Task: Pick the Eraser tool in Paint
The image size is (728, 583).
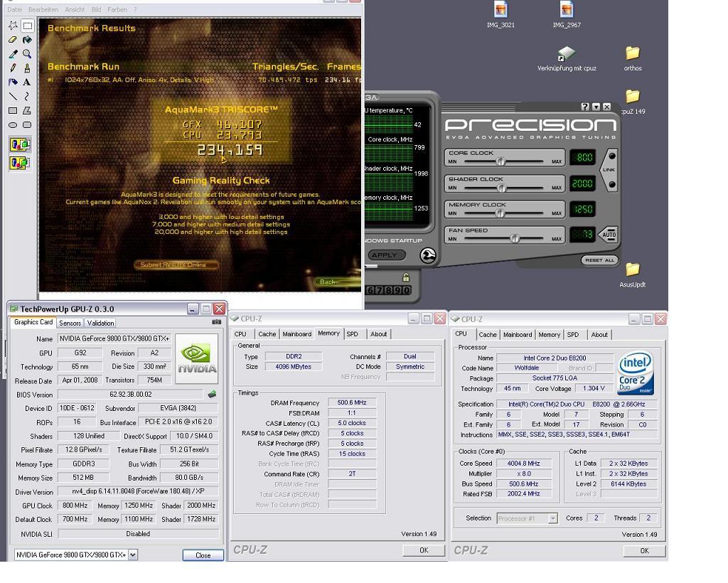Action: pyautogui.click(x=13, y=40)
